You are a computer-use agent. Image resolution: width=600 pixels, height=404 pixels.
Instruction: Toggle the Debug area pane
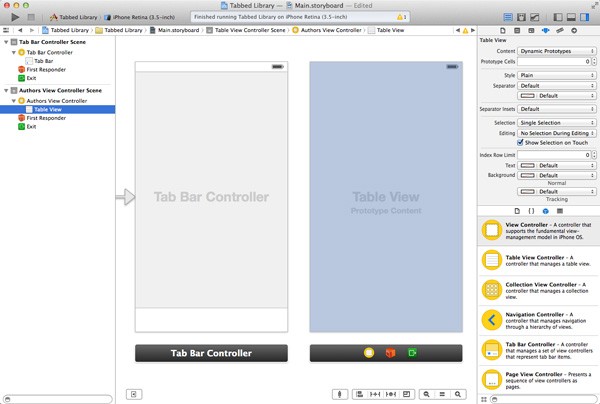(x=571, y=17)
